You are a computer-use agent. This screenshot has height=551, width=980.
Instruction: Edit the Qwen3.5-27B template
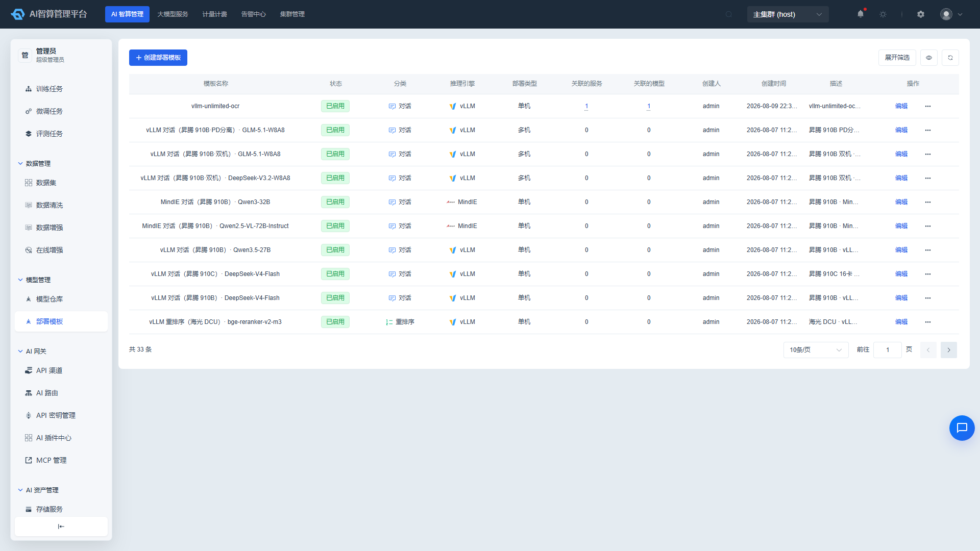click(901, 250)
